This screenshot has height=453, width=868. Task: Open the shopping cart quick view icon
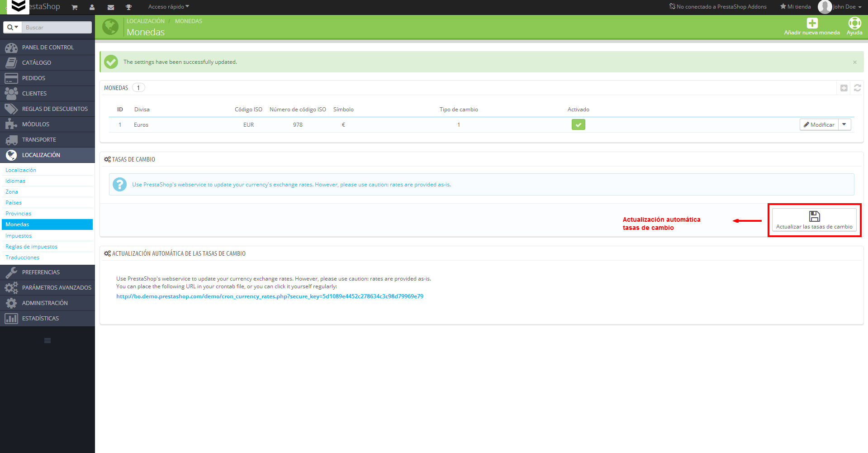[74, 7]
